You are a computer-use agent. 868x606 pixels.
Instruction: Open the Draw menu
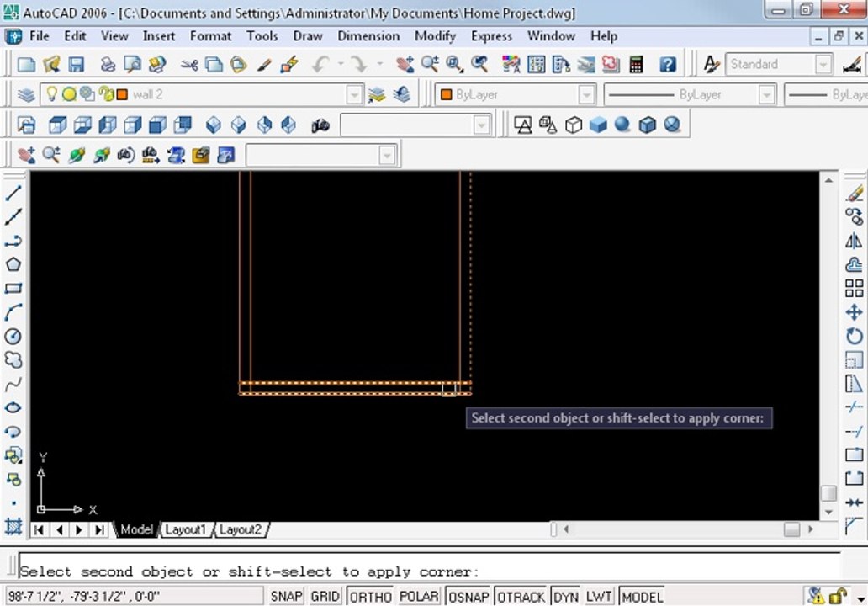point(308,36)
